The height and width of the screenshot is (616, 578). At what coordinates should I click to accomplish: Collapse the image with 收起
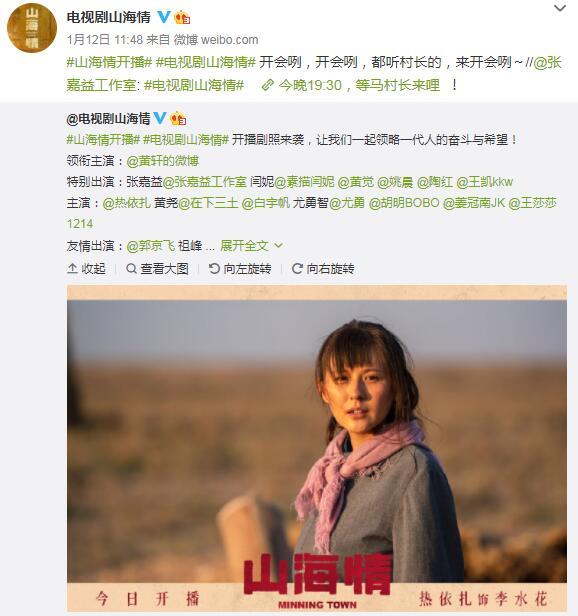tap(86, 268)
